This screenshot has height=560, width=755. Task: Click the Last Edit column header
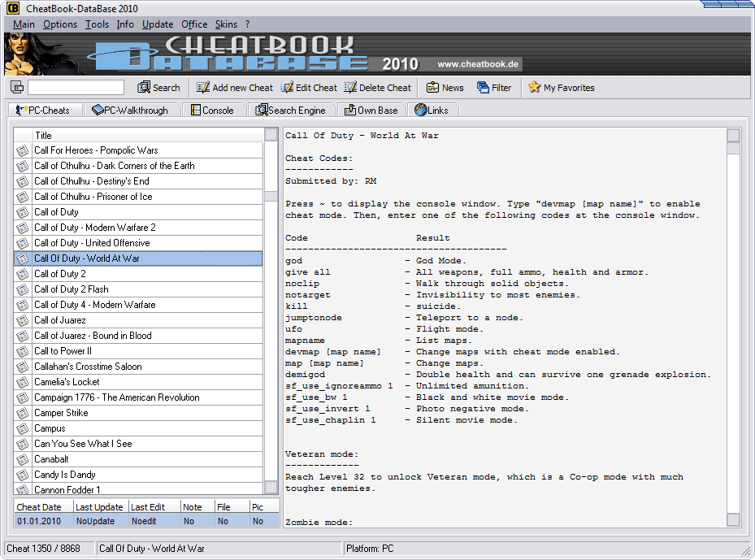coord(154,506)
